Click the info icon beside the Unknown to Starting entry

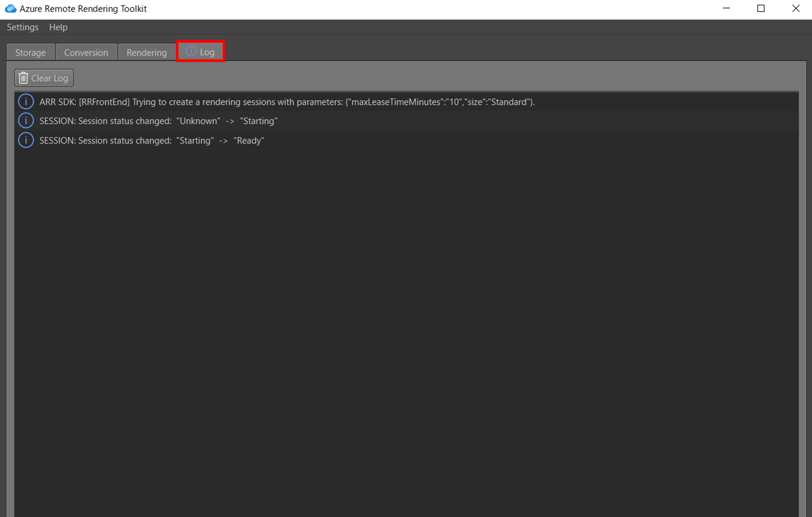(26, 120)
